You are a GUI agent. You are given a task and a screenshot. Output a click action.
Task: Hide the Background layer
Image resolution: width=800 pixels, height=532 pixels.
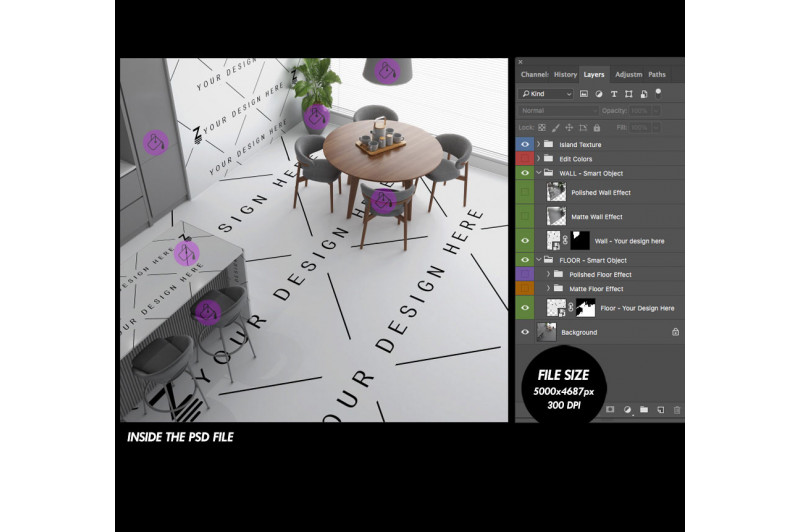pos(525,332)
